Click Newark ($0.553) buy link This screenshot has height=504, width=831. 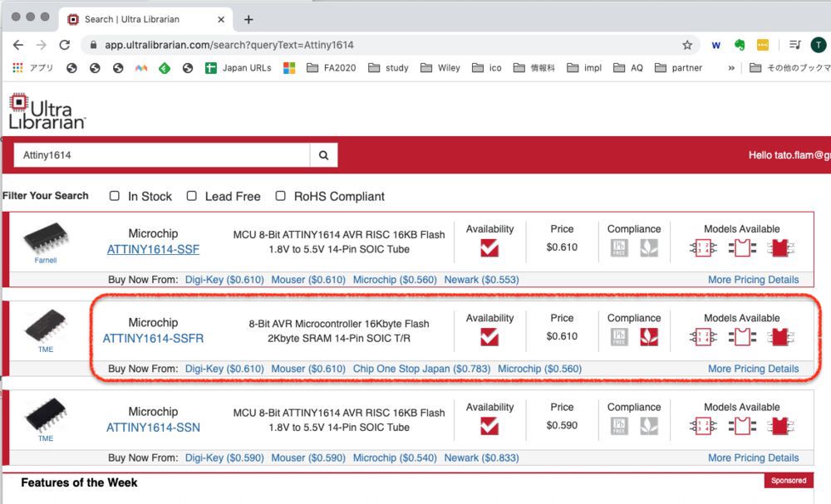[x=481, y=280]
